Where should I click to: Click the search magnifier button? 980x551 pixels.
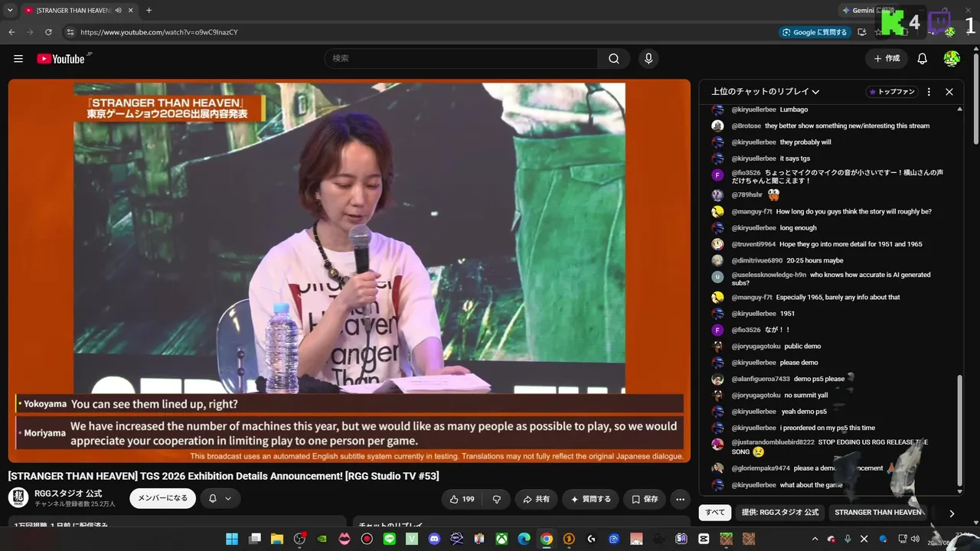coord(613,59)
